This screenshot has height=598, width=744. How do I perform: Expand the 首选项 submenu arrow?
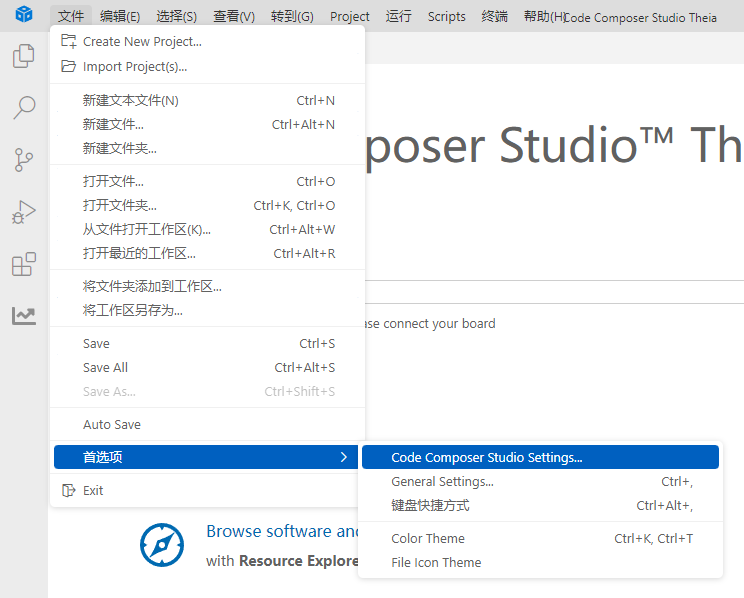tap(343, 457)
